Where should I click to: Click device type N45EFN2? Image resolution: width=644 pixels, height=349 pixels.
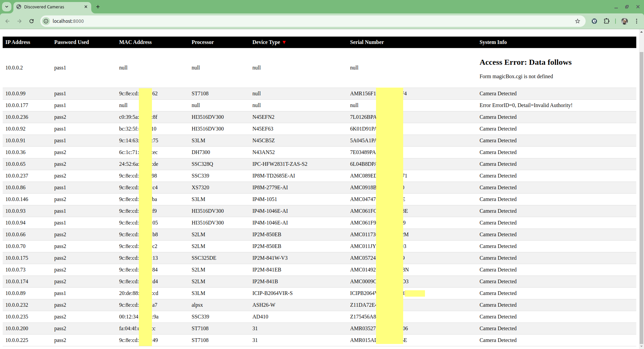pyautogui.click(x=263, y=117)
